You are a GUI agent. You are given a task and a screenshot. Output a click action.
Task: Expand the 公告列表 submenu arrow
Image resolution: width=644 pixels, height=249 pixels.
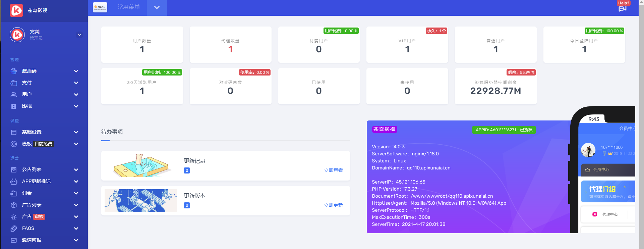[x=76, y=170]
